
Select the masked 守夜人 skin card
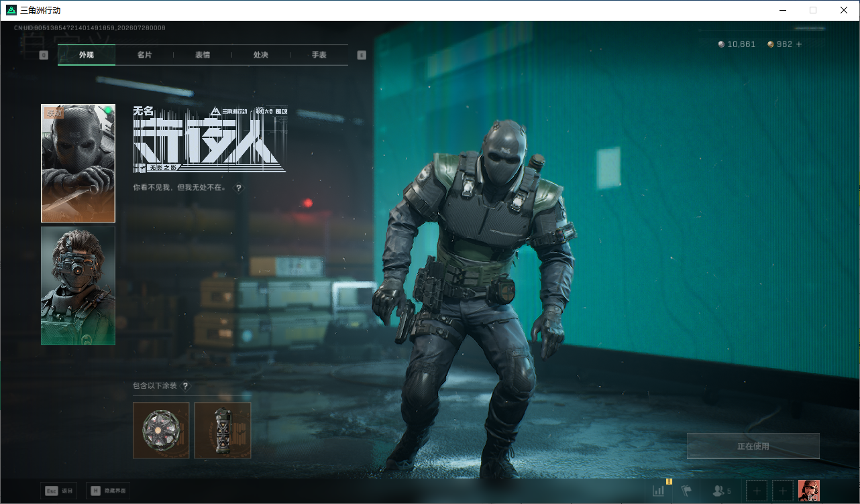[x=78, y=163]
